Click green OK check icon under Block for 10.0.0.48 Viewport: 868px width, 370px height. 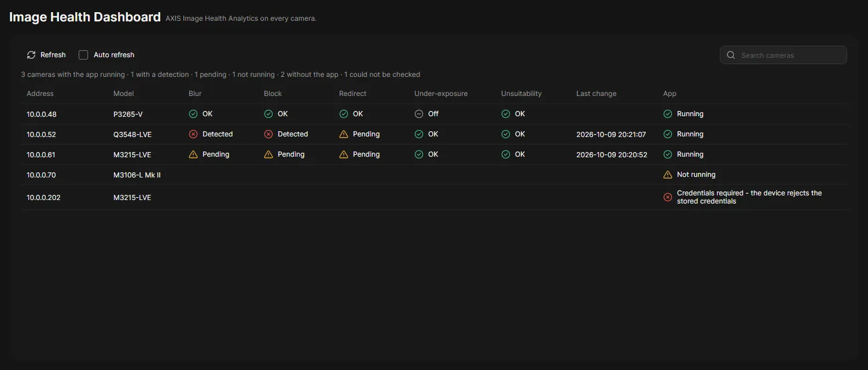tap(269, 114)
